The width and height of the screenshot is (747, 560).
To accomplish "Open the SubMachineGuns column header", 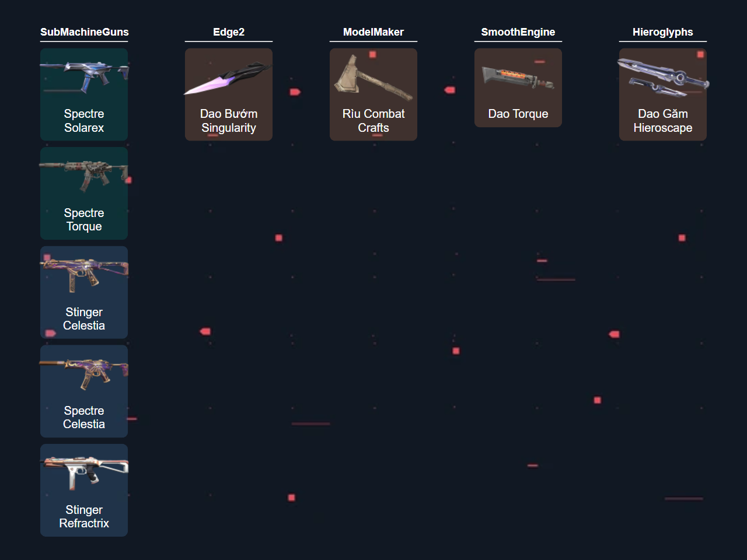I will coord(84,32).
